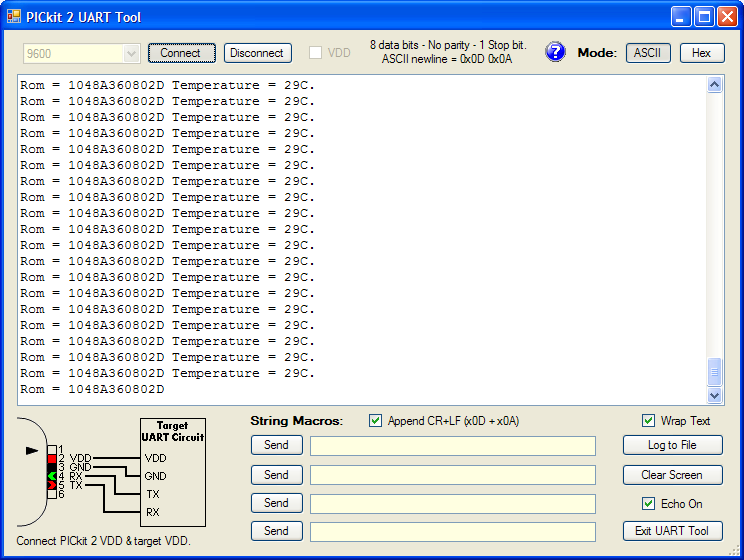Viewport: 744px width, 560px height.
Task: Click the third string macro Send button
Action: point(277,503)
